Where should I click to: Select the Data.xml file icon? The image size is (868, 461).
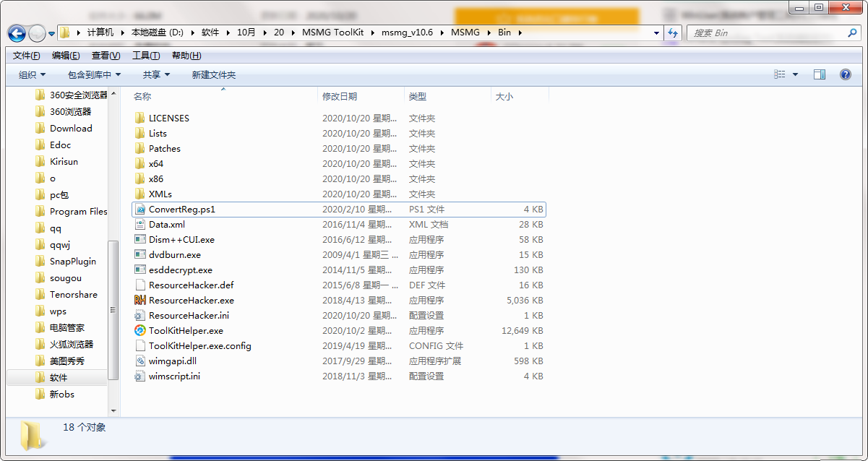coord(140,224)
